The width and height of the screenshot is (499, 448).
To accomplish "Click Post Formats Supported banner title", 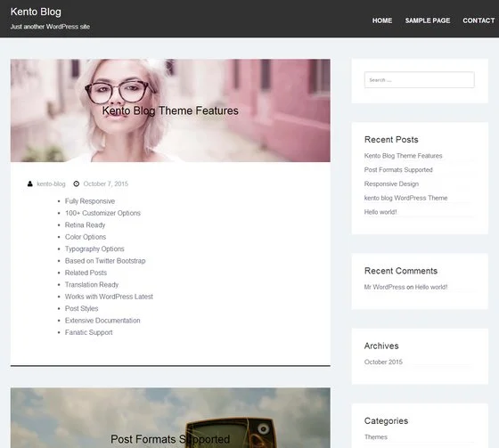I will pyautogui.click(x=170, y=439).
